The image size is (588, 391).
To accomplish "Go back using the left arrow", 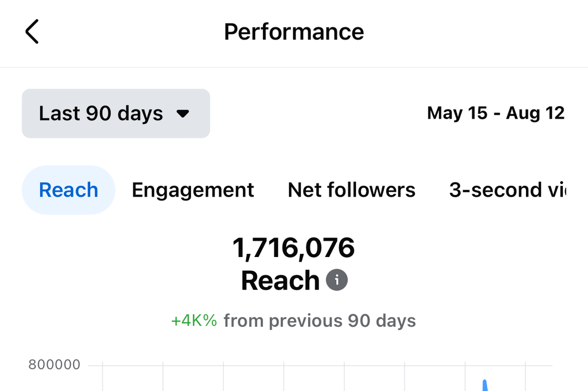I will point(32,32).
